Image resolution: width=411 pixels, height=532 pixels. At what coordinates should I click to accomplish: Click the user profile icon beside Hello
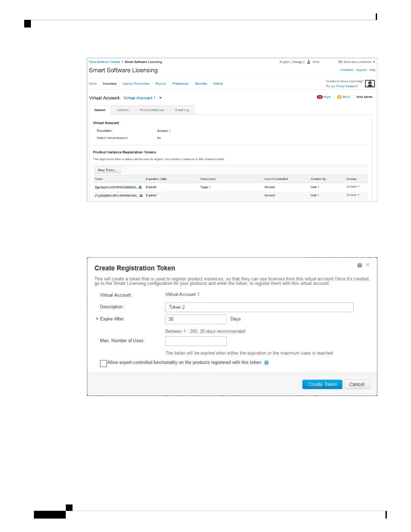[309, 62]
